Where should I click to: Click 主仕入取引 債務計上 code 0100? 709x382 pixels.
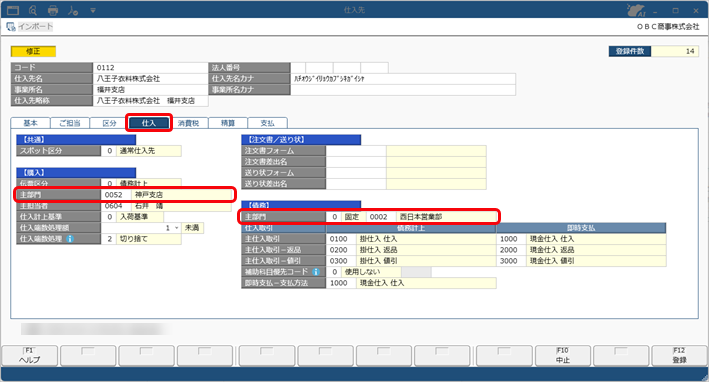tap(341, 239)
